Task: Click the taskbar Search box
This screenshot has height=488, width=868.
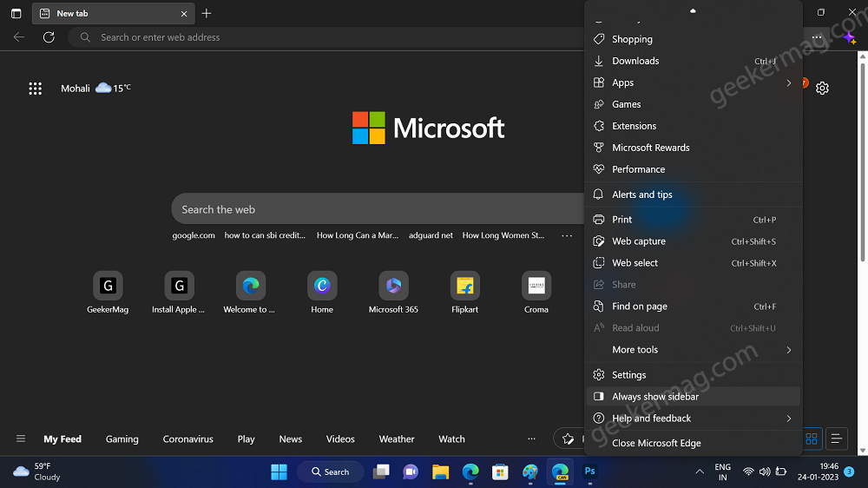Action: tap(331, 472)
